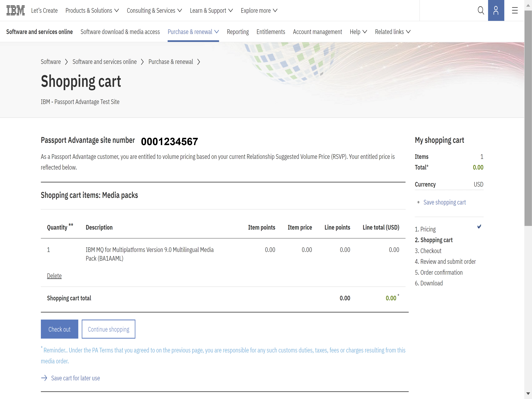Expand Consulting & Services menu
This screenshot has width=532, height=399.
point(154,11)
